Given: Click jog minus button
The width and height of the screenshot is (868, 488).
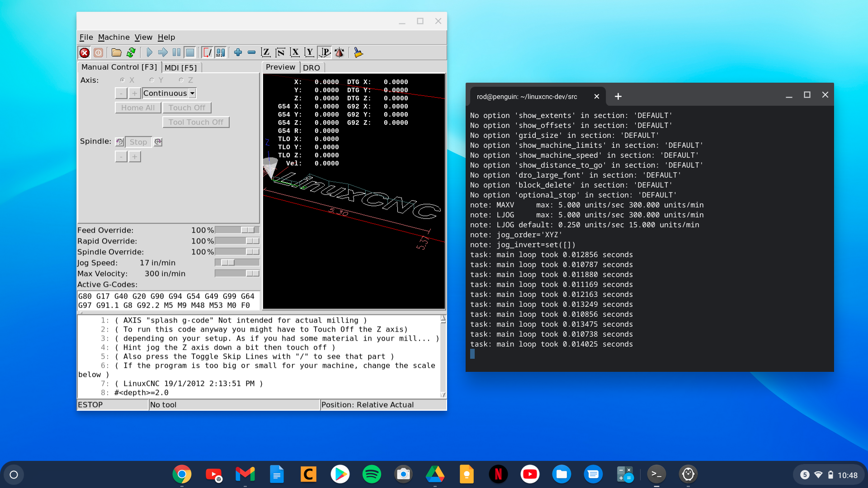Looking at the screenshot, I should point(121,93).
